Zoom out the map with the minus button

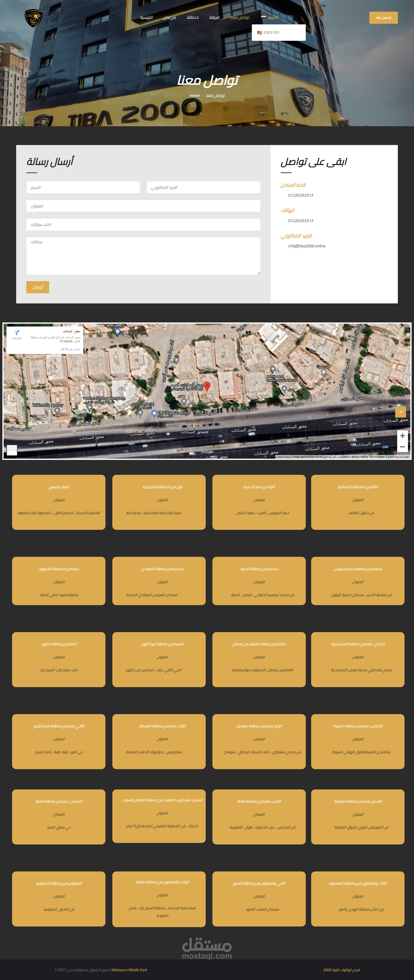pos(402,447)
